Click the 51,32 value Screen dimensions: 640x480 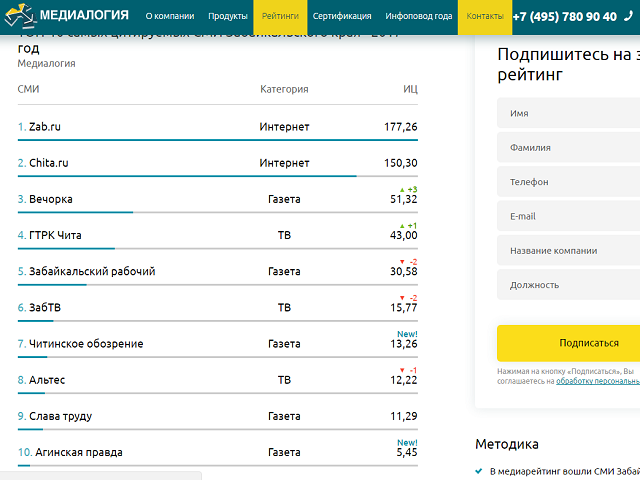[404, 199]
